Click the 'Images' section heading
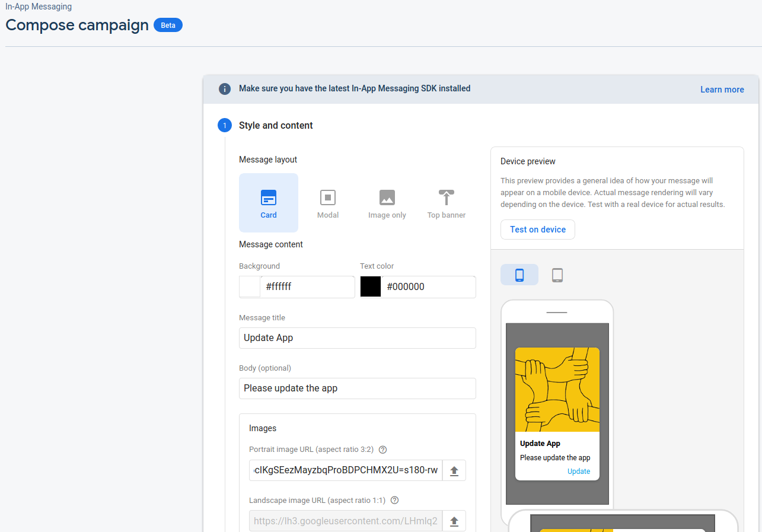Image resolution: width=762 pixels, height=532 pixels. click(263, 428)
